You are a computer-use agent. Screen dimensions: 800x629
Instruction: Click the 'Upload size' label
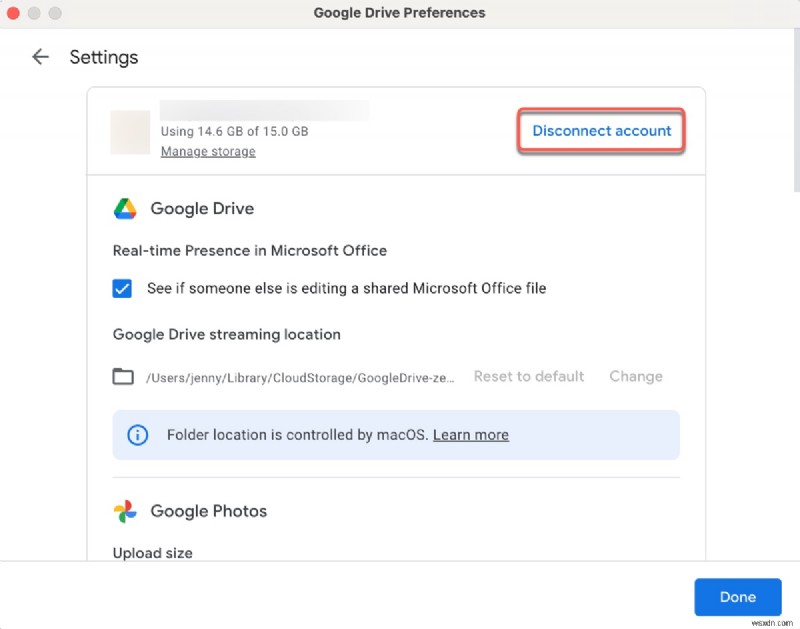(153, 553)
